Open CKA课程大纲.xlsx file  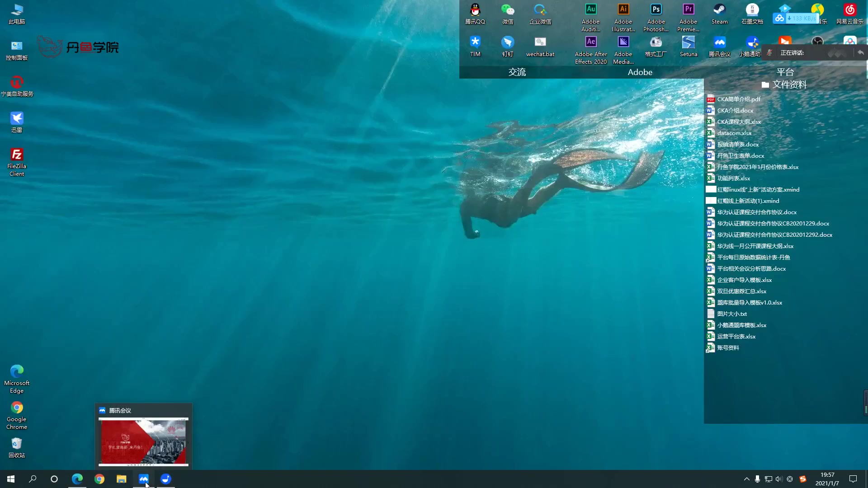pos(733,122)
